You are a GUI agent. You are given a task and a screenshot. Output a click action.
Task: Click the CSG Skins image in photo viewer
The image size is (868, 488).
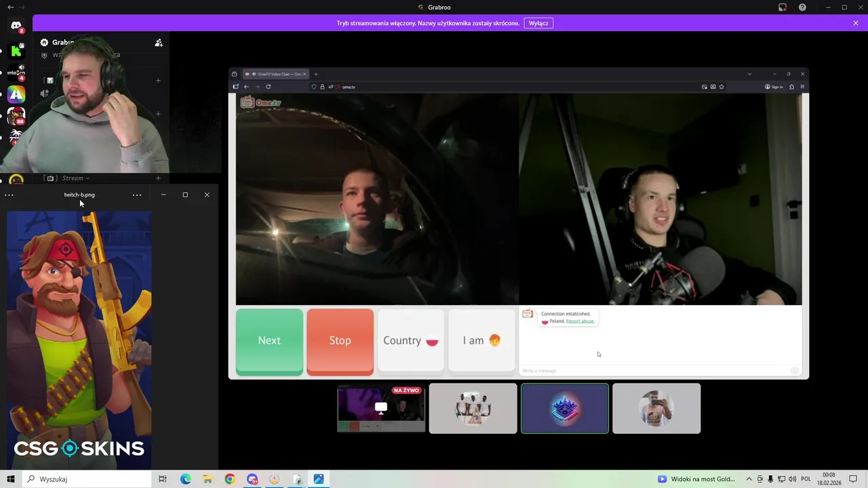tap(79, 340)
